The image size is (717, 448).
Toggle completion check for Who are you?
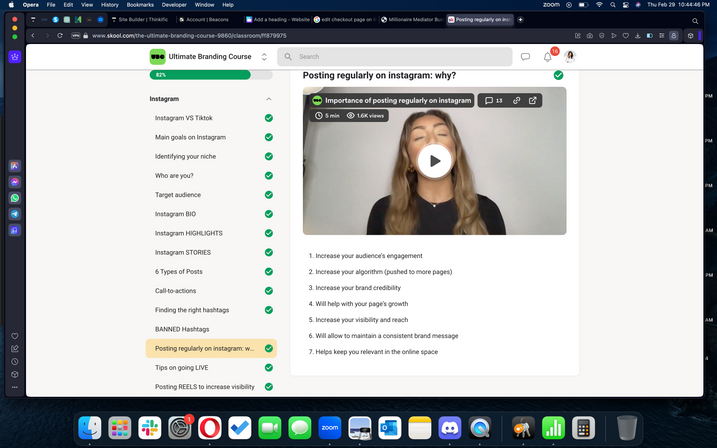[269, 176]
